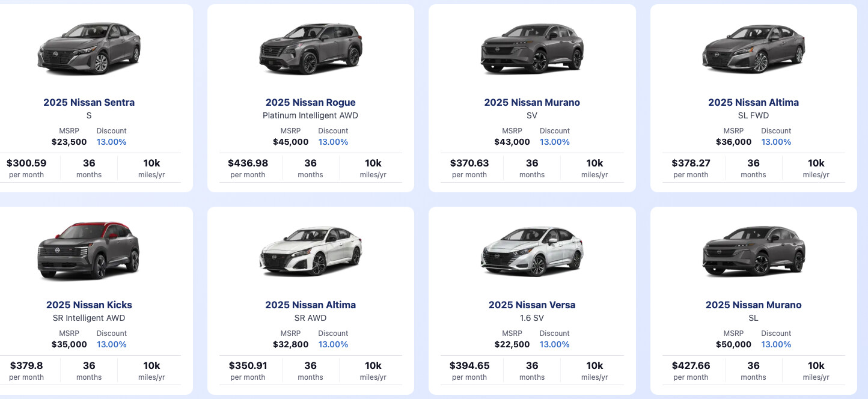Select the Nissan Rogue Platinum car photo
This screenshot has width=868, height=399.
point(310,49)
